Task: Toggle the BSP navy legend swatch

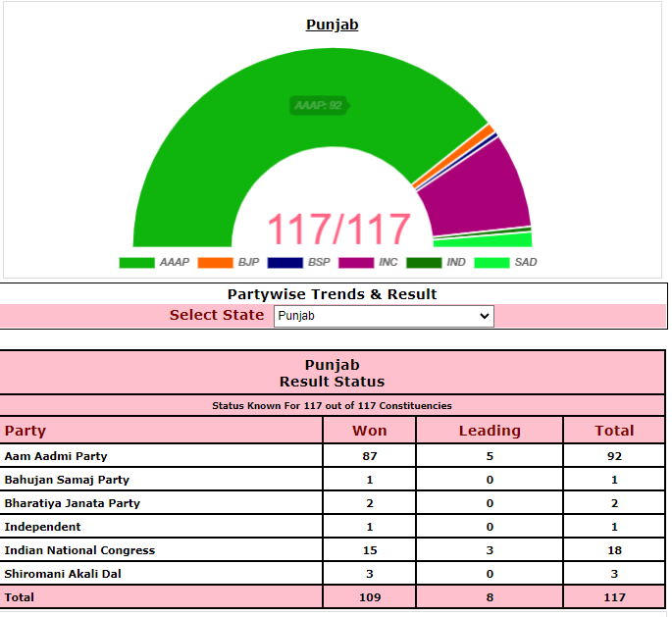Action: click(284, 263)
